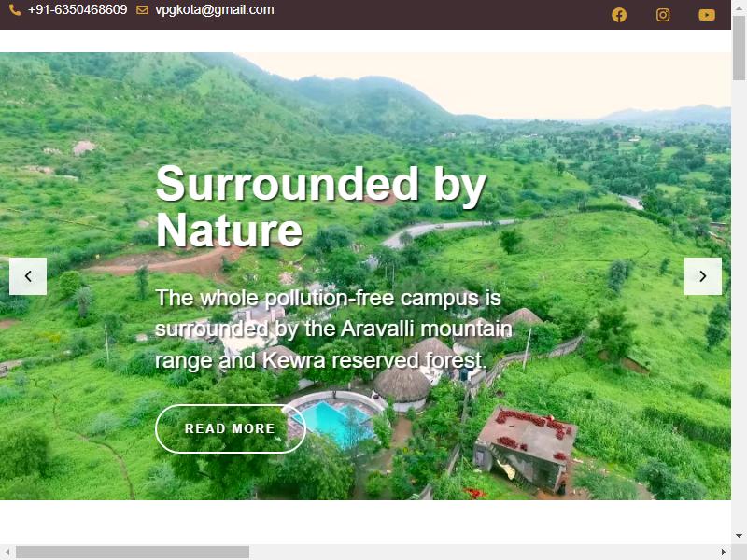
Task: Click the Aravalli mountain range description text
Action: coord(333,329)
